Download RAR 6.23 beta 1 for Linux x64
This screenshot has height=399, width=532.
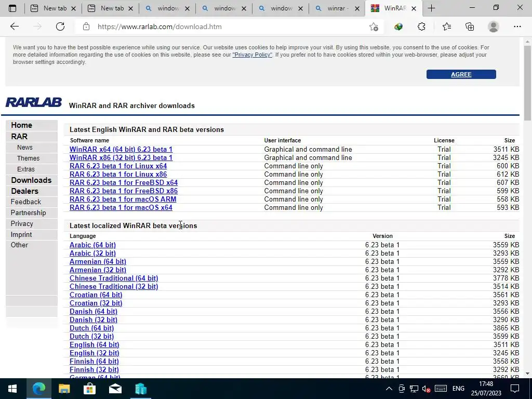coord(118,166)
